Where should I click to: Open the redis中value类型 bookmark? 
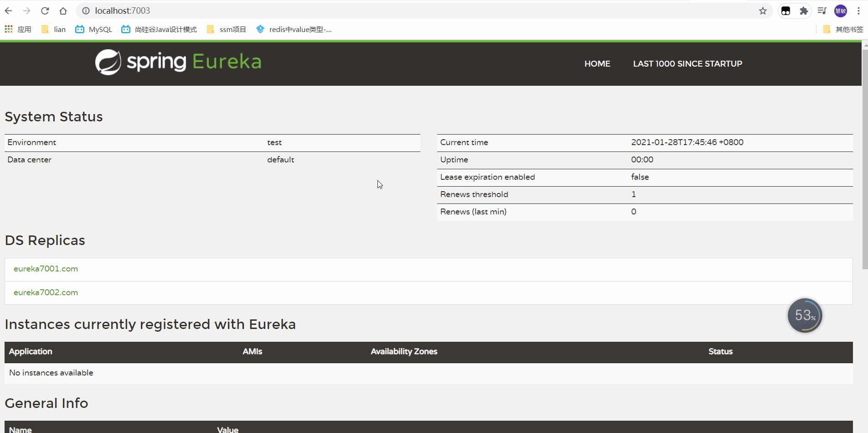(x=294, y=29)
